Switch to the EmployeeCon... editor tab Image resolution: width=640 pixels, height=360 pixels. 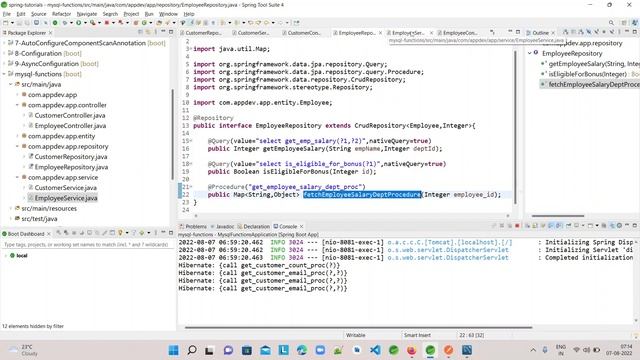pos(460,33)
